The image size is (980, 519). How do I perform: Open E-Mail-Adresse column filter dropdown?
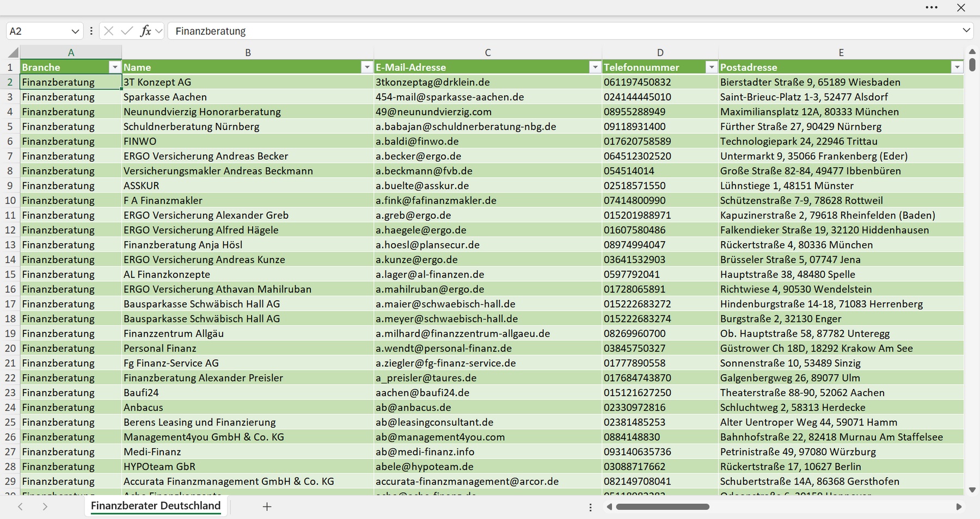tap(595, 67)
